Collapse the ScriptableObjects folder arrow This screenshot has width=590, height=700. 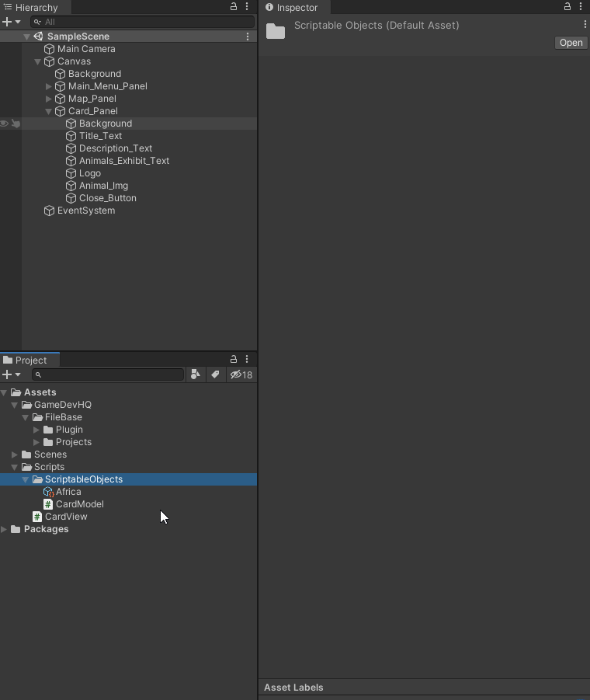click(x=26, y=480)
